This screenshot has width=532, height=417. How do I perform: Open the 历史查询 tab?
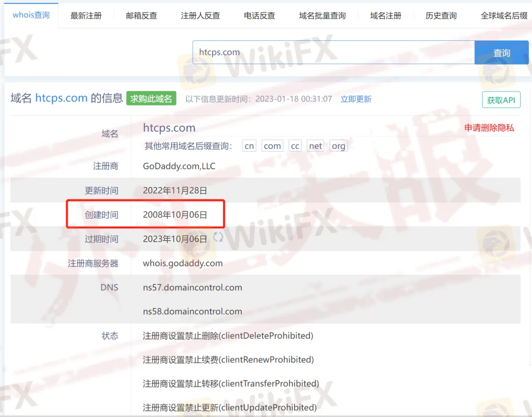pyautogui.click(x=441, y=16)
